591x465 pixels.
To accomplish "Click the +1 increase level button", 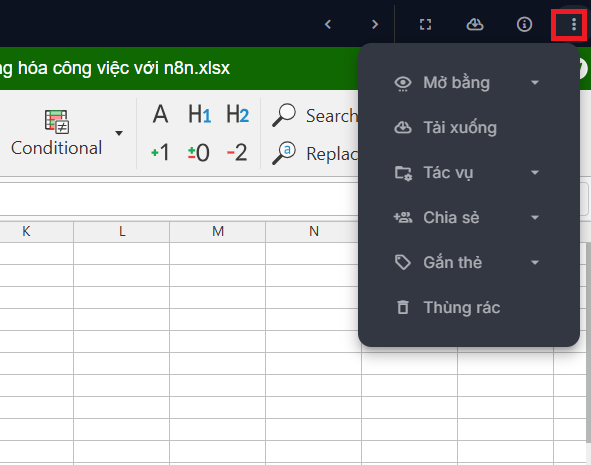I will pyautogui.click(x=160, y=153).
